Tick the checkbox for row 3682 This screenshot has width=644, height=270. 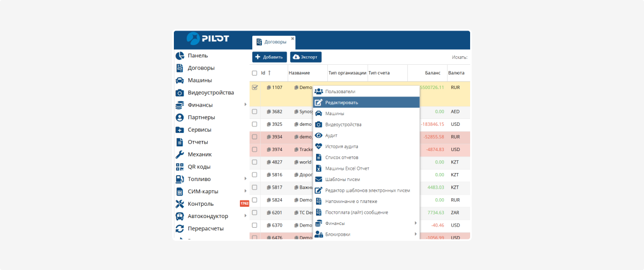click(254, 111)
